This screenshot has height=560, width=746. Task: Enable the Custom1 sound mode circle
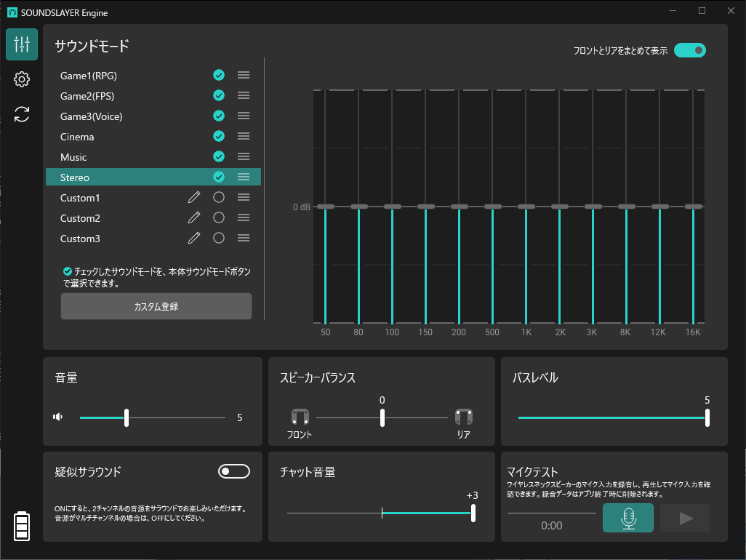click(219, 197)
